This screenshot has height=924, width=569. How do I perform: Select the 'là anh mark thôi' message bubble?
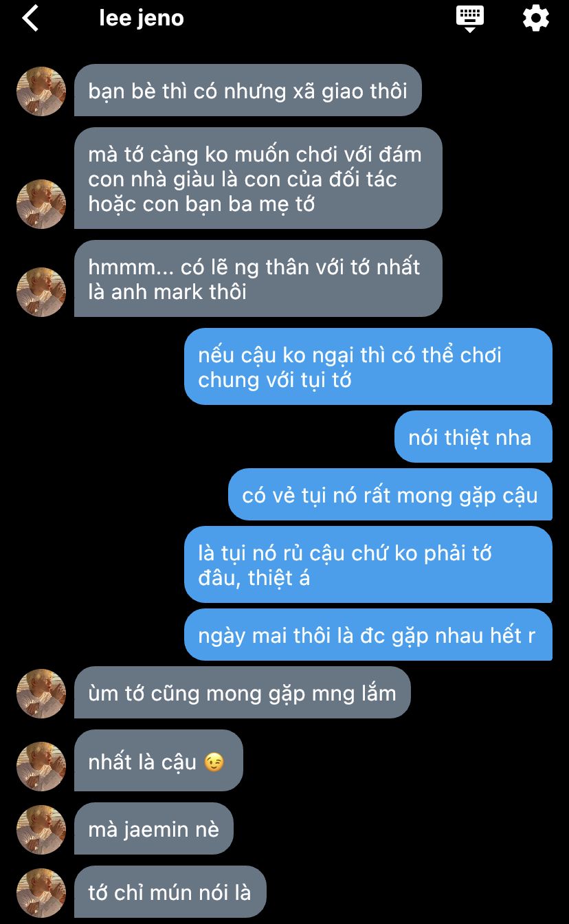click(258, 278)
